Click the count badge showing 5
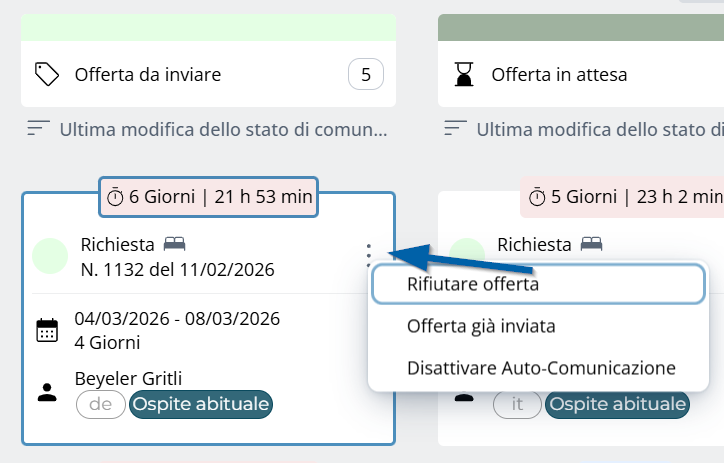 click(365, 74)
